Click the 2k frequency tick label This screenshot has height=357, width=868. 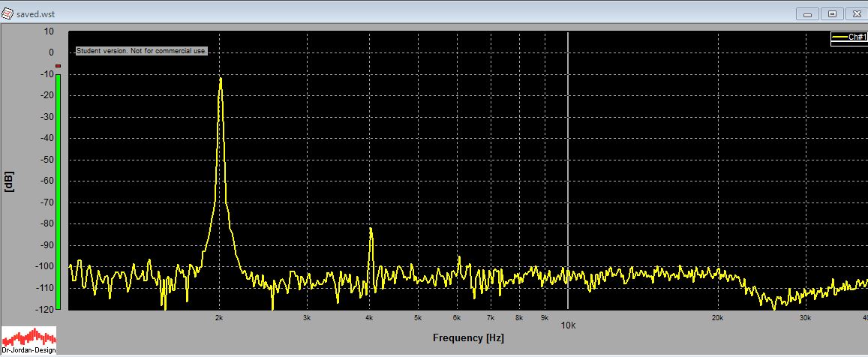(219, 318)
